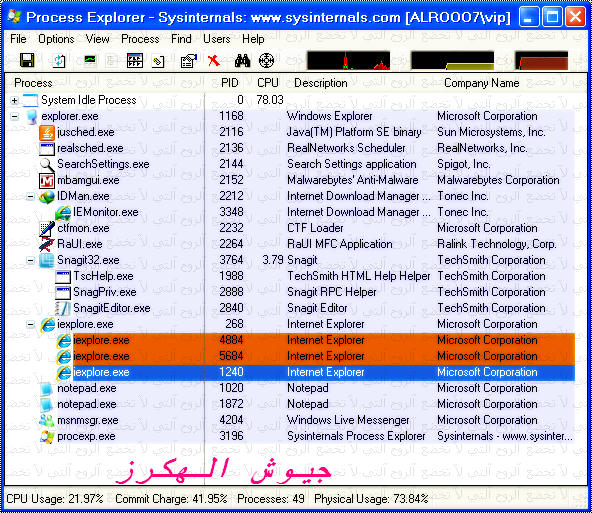Open System Information graph toolbar icon
Image resolution: width=592 pixels, height=513 pixels.
pyautogui.click(x=90, y=60)
